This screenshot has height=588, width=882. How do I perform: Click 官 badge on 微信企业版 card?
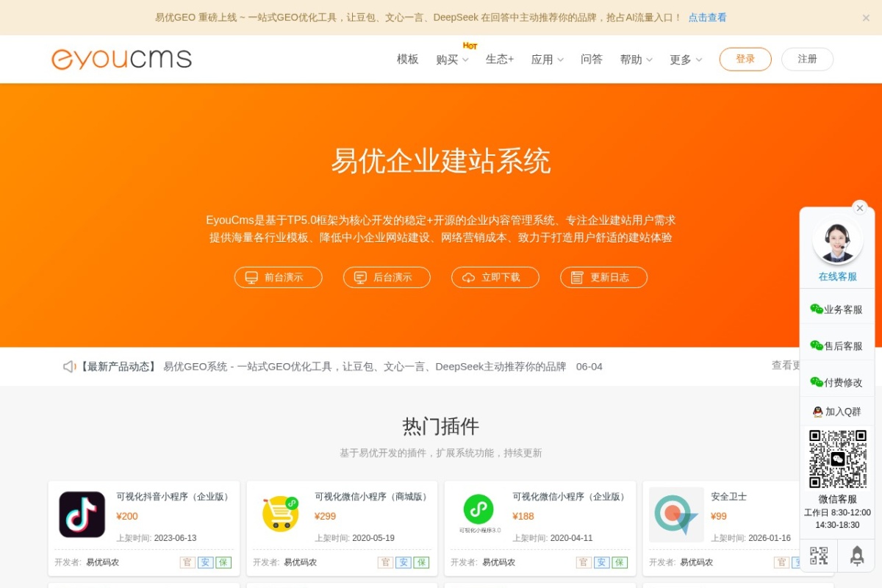click(x=584, y=562)
